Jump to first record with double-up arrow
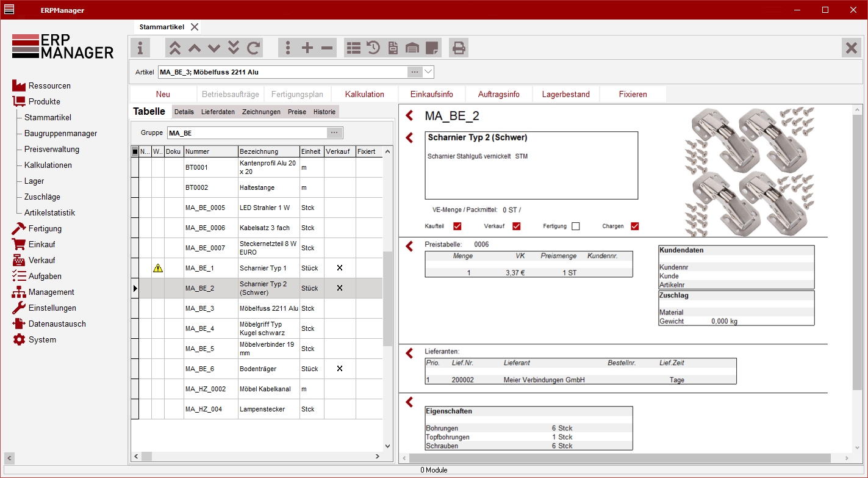Screen dimensions: 868x478 click(x=175, y=48)
